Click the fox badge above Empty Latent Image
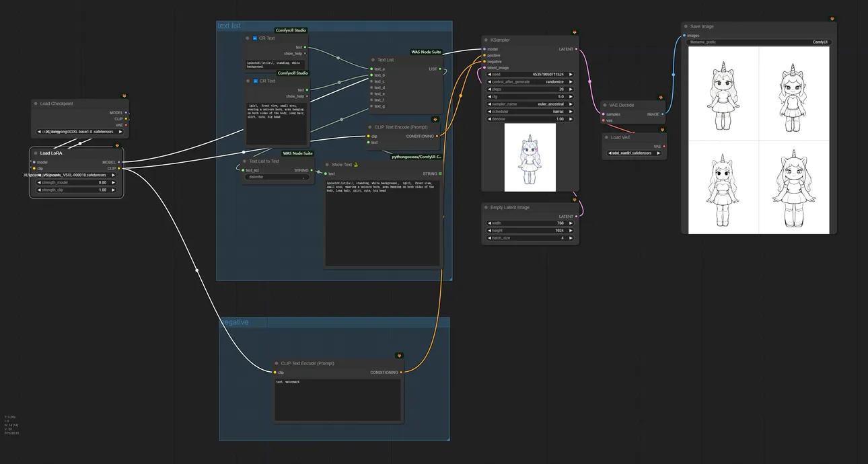The width and height of the screenshot is (868, 464). tap(575, 200)
